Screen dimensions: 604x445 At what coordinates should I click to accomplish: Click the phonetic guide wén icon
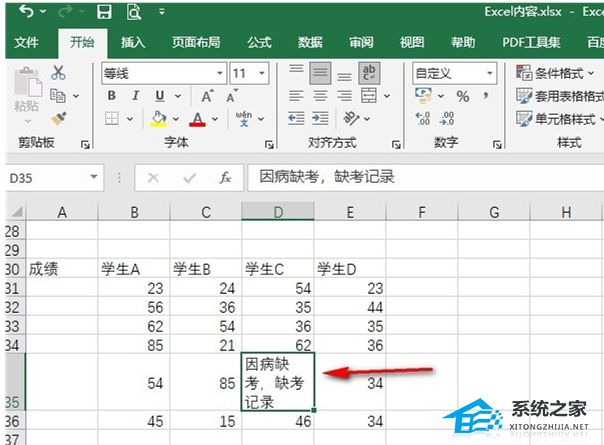244,119
